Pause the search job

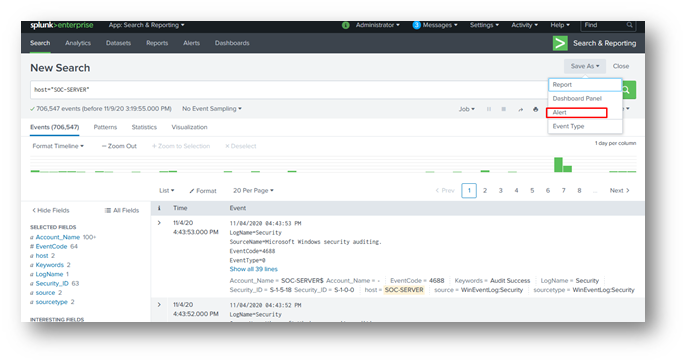[x=489, y=109]
